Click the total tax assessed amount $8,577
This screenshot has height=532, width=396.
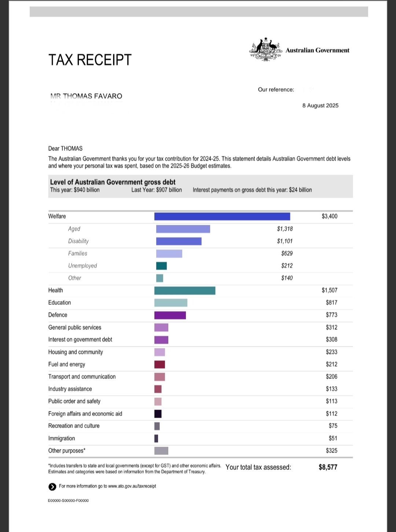[328, 467]
